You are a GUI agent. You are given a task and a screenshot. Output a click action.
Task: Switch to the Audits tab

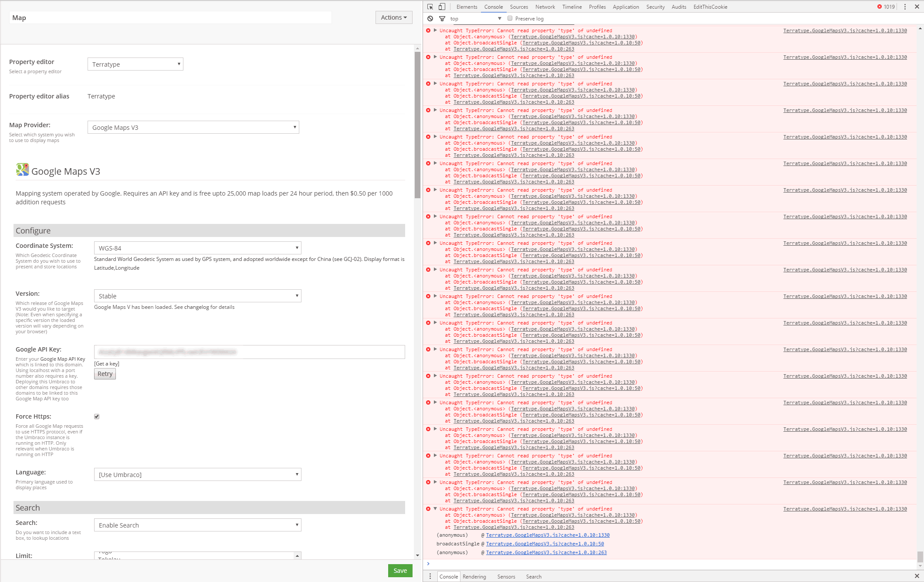(679, 7)
